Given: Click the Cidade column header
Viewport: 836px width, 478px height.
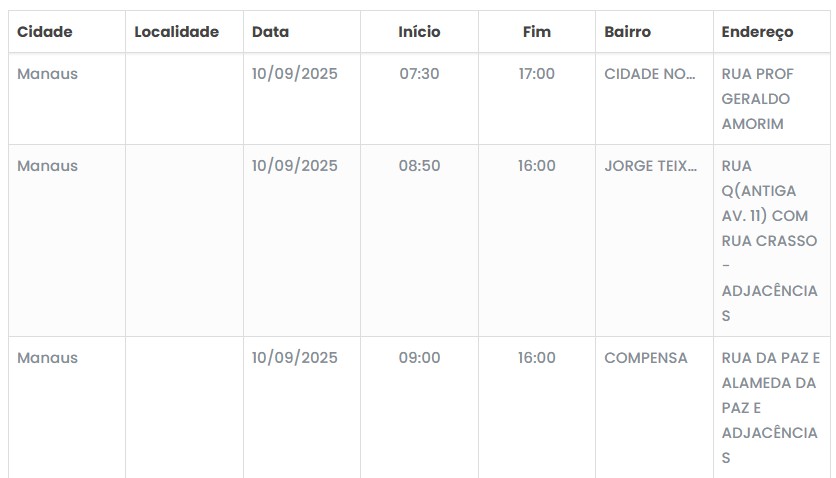Looking at the screenshot, I should coord(45,32).
